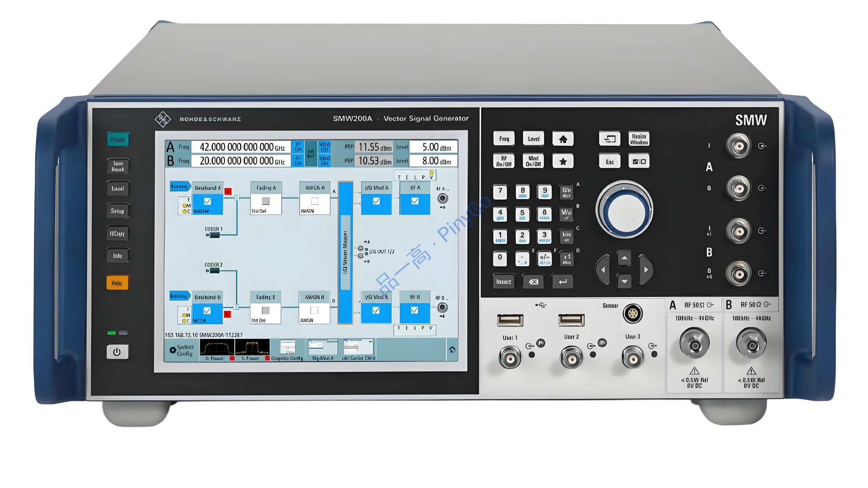Toggle the AWGN A checkbox
868x488 pixels.
pyautogui.click(x=314, y=201)
